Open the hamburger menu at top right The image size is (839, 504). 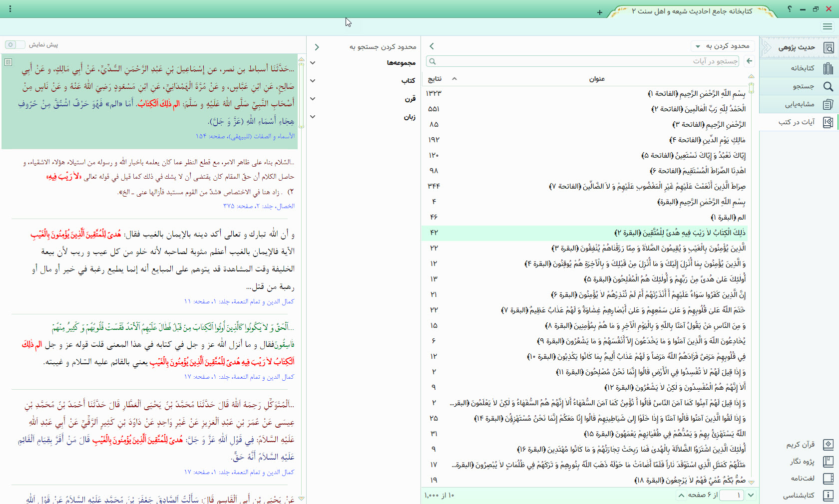828,26
